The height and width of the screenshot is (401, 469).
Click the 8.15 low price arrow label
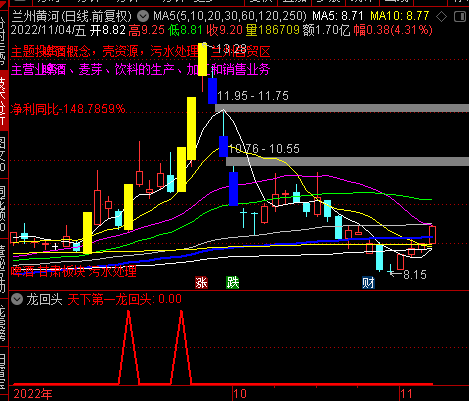(x=408, y=274)
